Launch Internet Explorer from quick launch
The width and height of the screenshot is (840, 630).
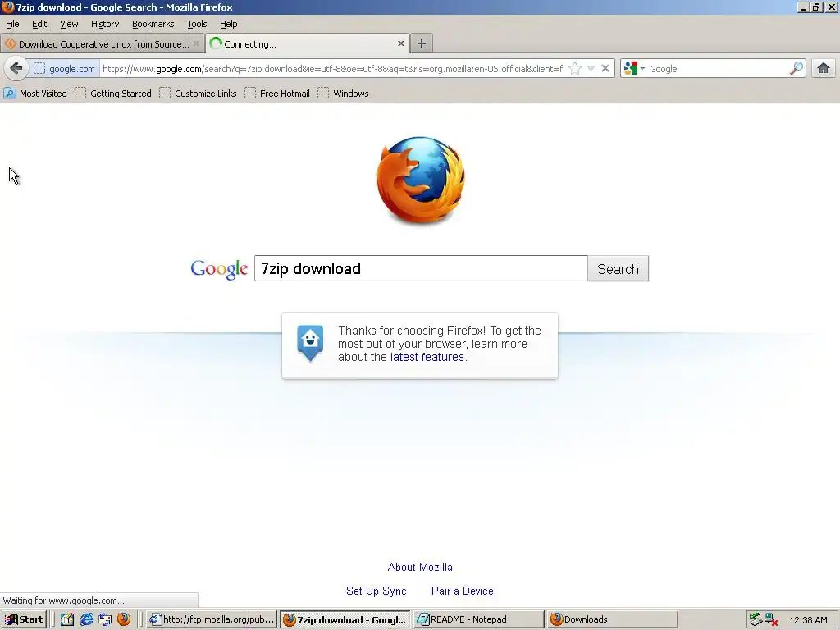coord(85,619)
